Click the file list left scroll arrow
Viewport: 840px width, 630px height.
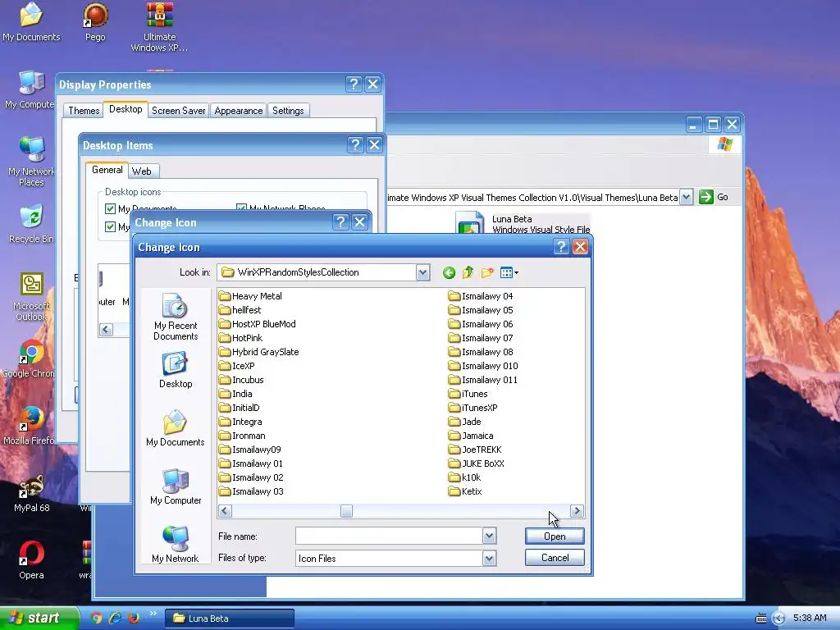pyautogui.click(x=225, y=511)
